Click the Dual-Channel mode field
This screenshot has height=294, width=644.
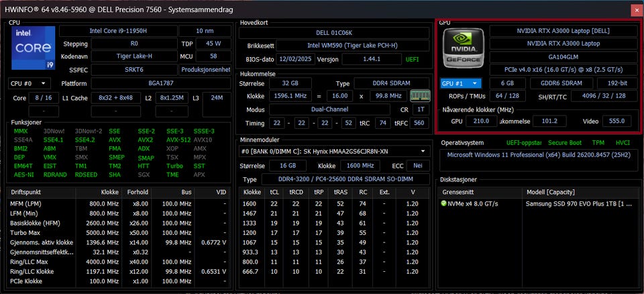pos(329,109)
